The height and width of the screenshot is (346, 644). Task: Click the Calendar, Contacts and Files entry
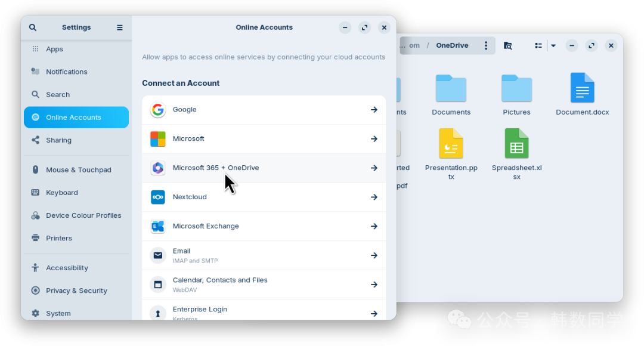point(264,284)
